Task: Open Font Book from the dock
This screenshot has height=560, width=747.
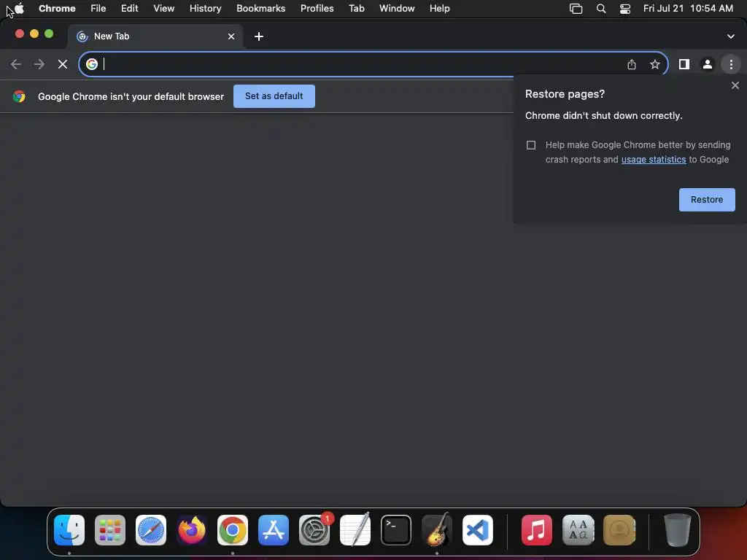Action: 578,530
